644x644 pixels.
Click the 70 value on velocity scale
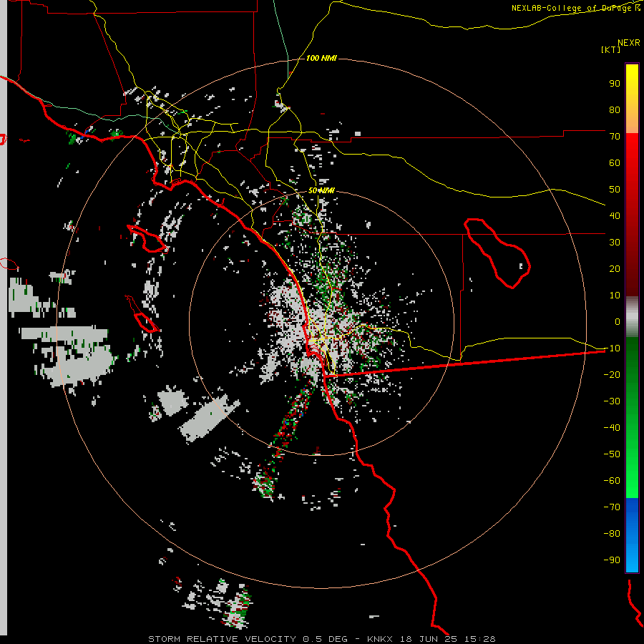pyautogui.click(x=615, y=137)
